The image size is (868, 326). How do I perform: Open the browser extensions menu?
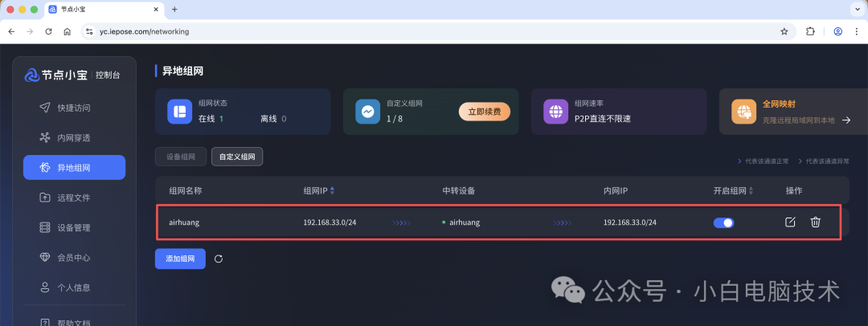(810, 31)
